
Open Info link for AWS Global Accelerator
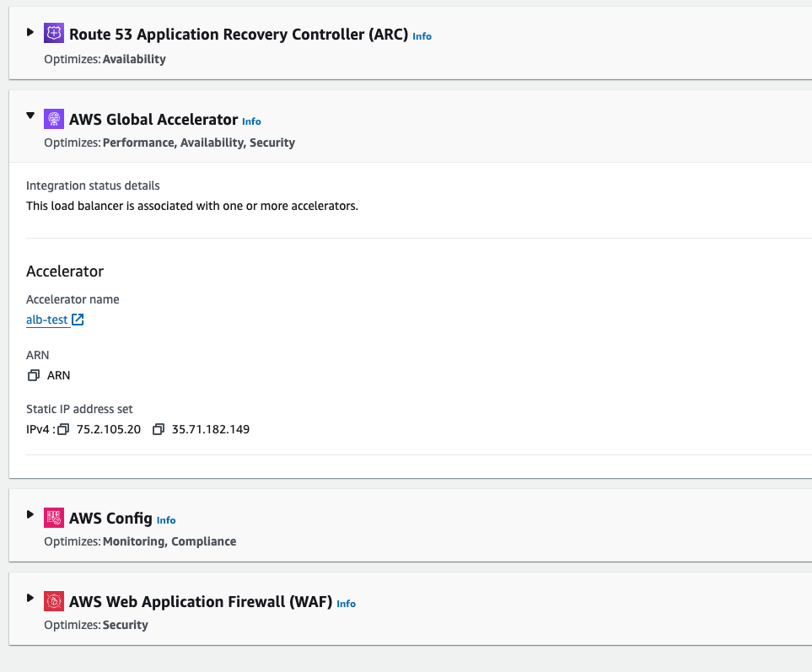(251, 121)
